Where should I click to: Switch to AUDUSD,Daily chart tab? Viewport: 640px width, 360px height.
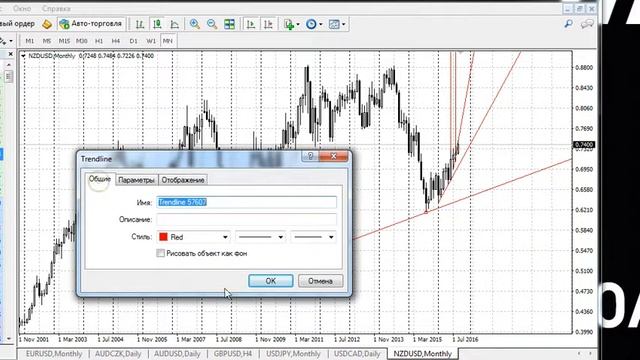click(x=177, y=354)
